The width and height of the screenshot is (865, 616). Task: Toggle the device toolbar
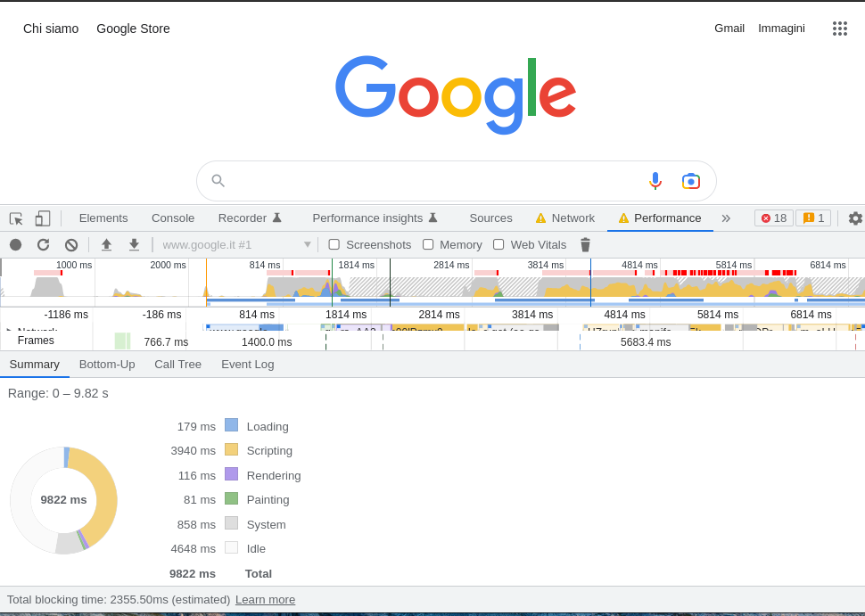pos(43,218)
